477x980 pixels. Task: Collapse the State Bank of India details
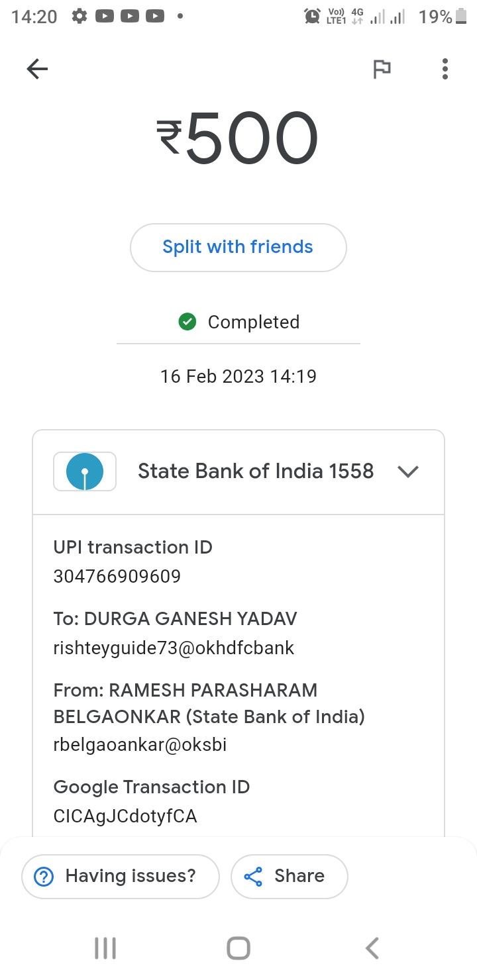[407, 471]
